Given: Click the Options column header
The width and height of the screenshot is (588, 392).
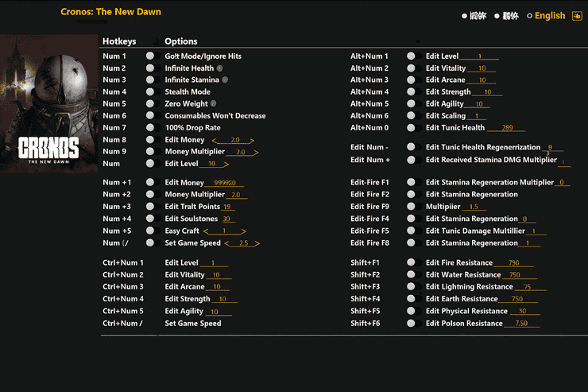Looking at the screenshot, I should pyautogui.click(x=180, y=41).
